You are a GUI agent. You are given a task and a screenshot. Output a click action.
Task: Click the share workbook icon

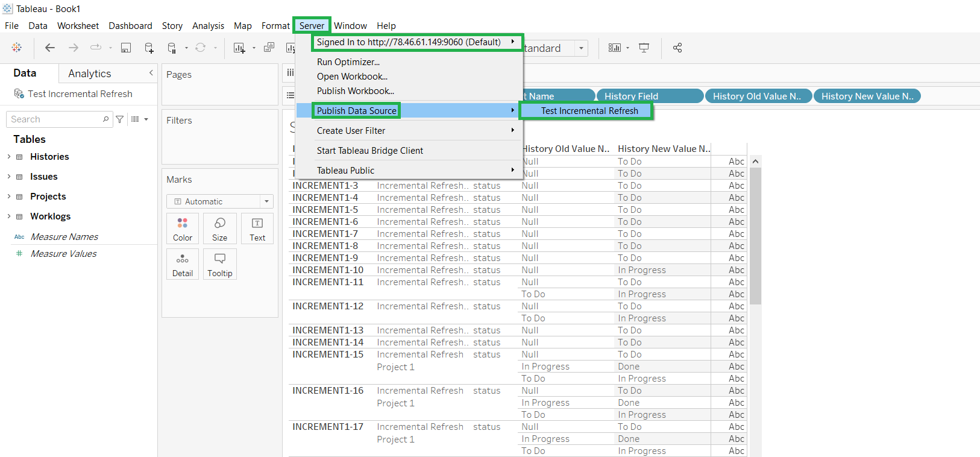[677, 48]
